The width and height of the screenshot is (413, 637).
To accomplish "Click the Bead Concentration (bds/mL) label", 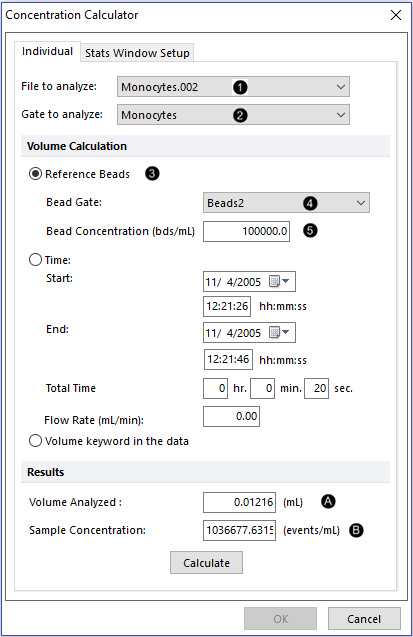I will [x=120, y=231].
